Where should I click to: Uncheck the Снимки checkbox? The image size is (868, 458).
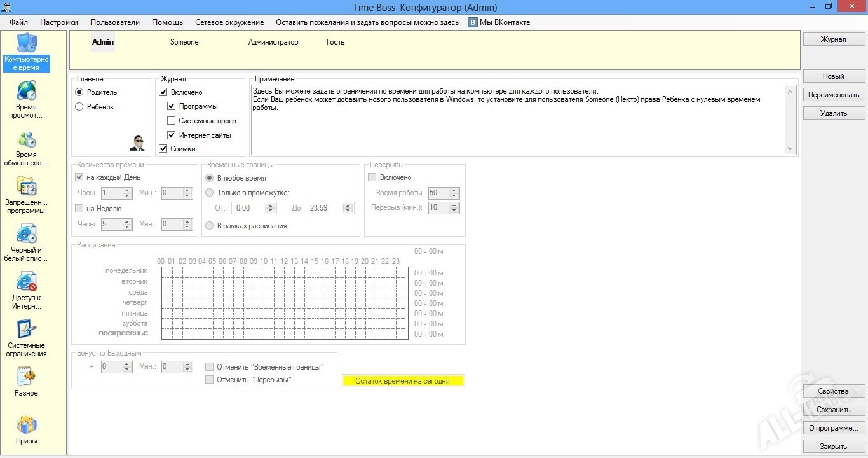tap(163, 149)
